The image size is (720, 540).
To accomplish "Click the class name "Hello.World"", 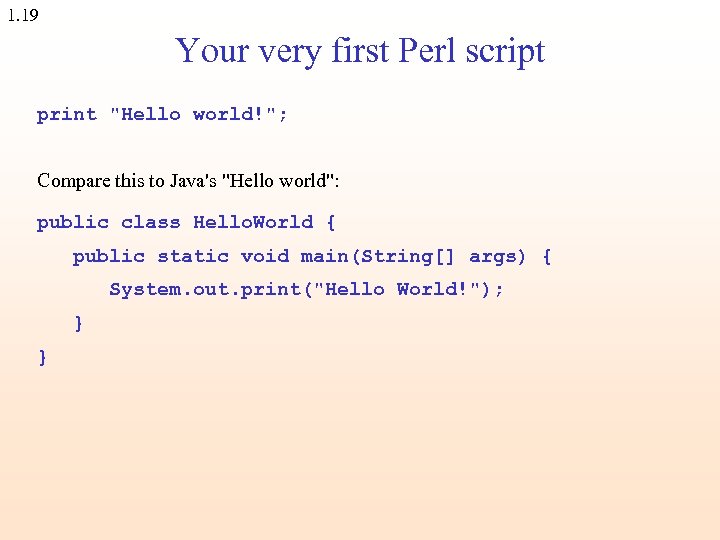I will click(252, 222).
